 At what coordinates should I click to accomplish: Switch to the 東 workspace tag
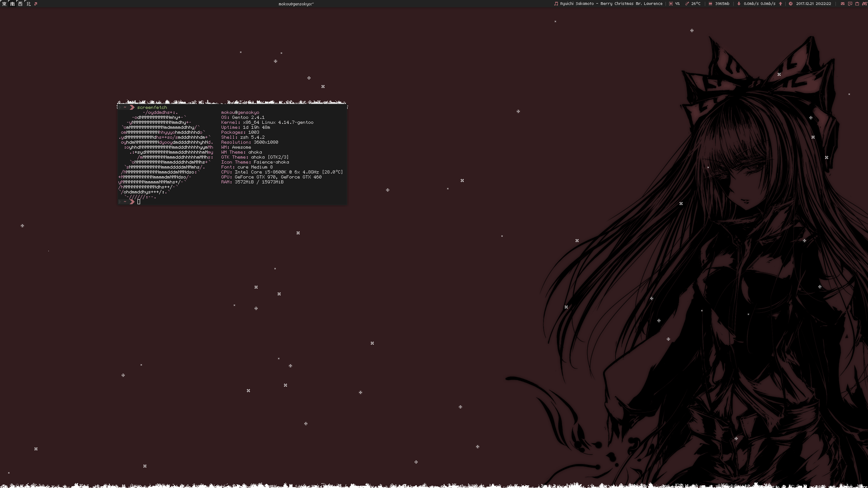(5, 4)
